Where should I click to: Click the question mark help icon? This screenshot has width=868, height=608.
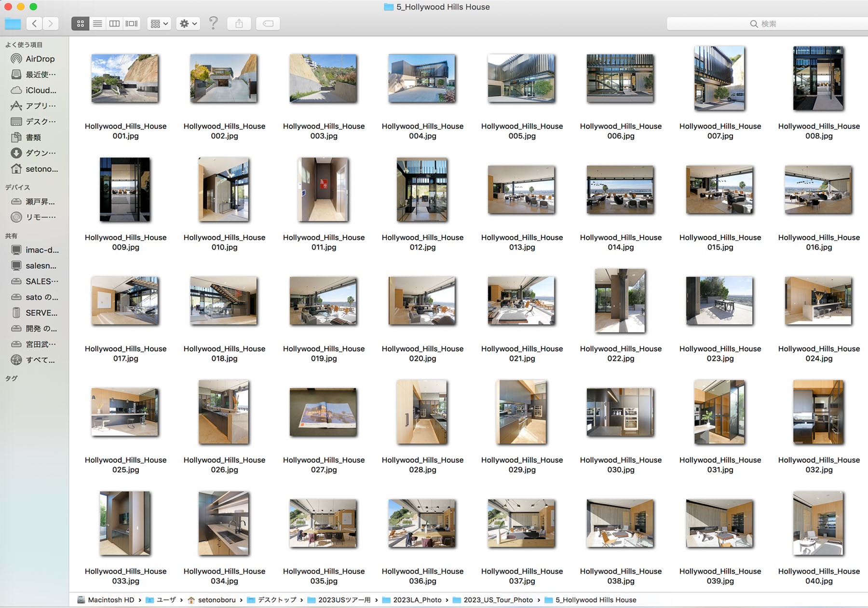[213, 23]
